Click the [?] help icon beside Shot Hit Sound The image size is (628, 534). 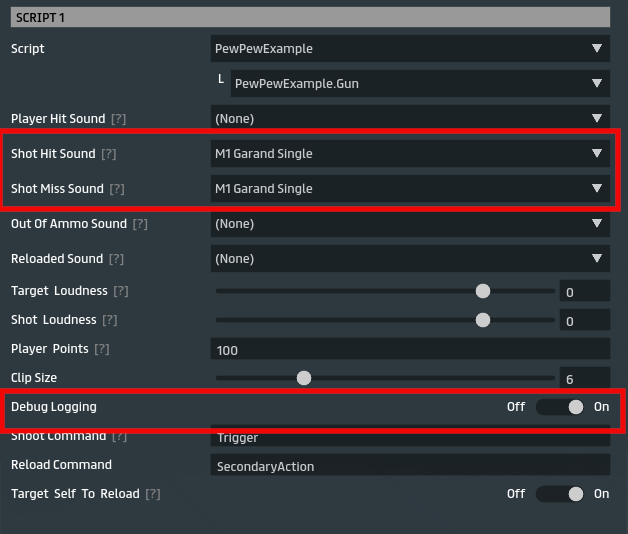[x=109, y=154]
